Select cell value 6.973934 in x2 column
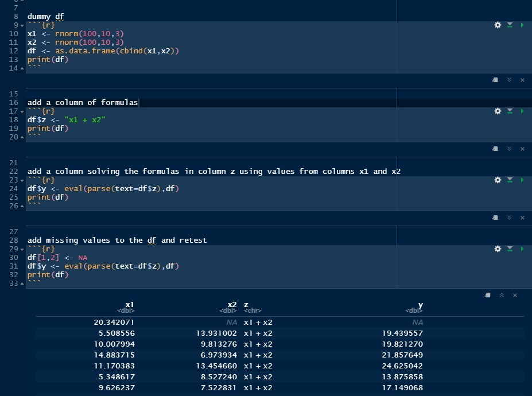 (219, 355)
